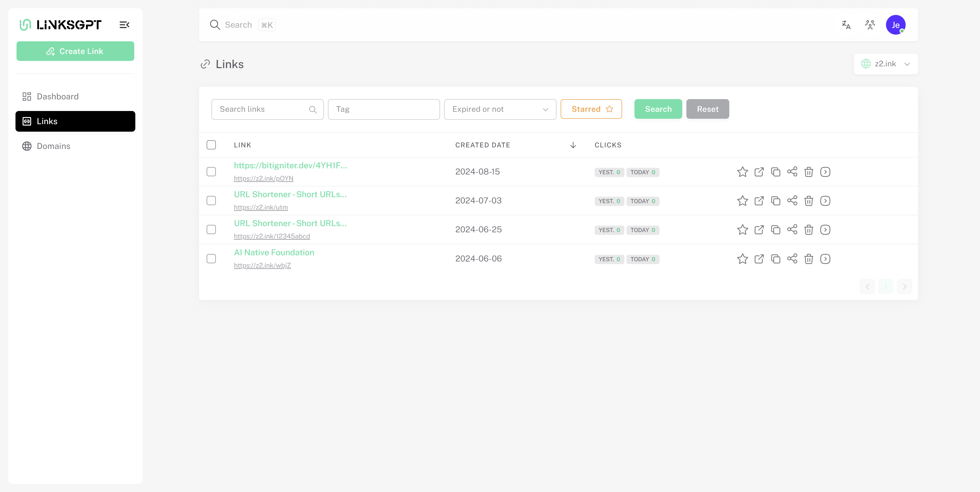Viewport: 980px width, 492px height.
Task: Select the AI Native Foundation row checkbox
Action: click(211, 259)
